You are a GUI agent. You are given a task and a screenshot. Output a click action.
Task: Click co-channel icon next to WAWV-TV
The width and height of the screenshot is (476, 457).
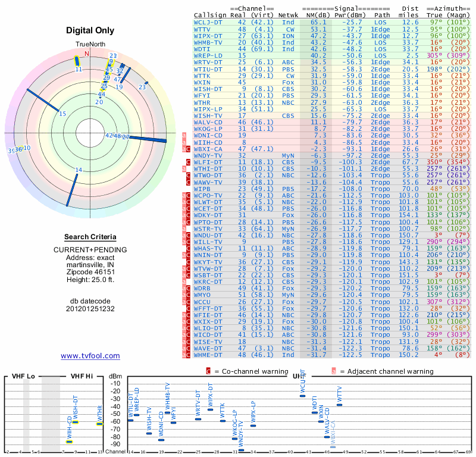[x=188, y=182]
